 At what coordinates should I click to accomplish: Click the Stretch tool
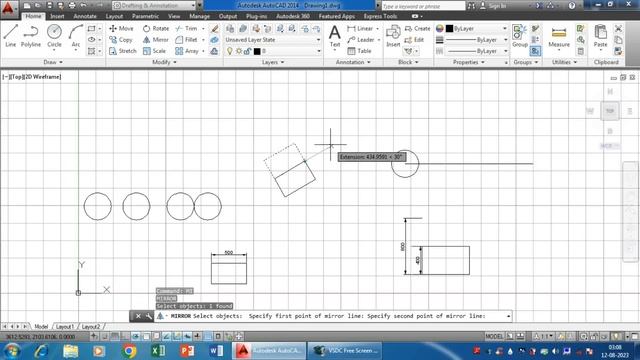pos(122,51)
